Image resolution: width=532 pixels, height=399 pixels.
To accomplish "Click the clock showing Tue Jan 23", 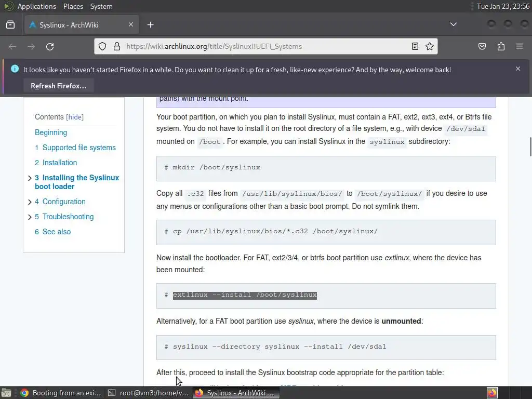I will click(503, 6).
